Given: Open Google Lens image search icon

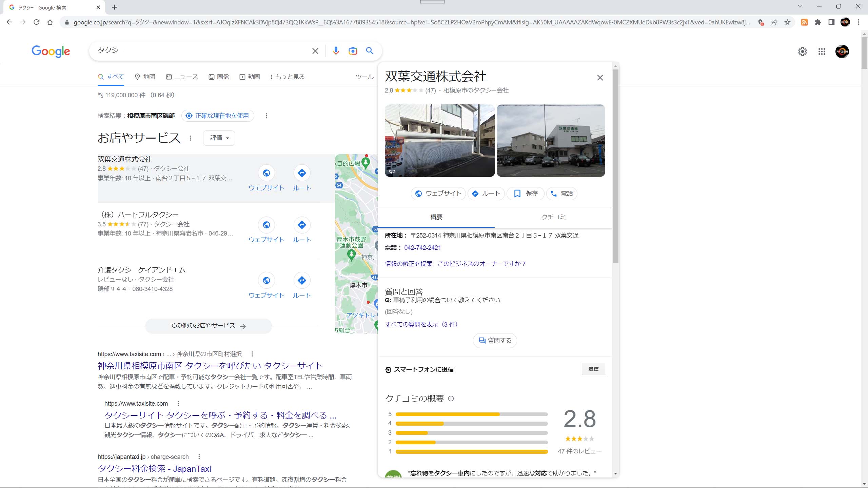Looking at the screenshot, I should click(353, 51).
